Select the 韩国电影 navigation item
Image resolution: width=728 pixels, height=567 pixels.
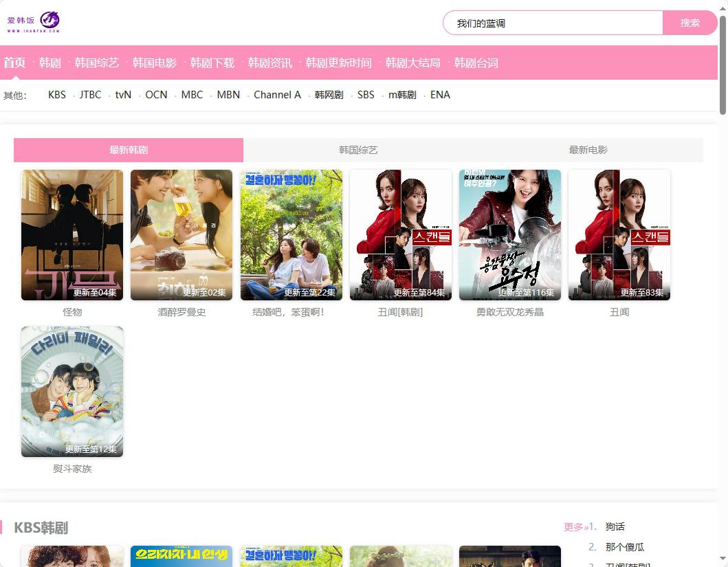pyautogui.click(x=155, y=63)
